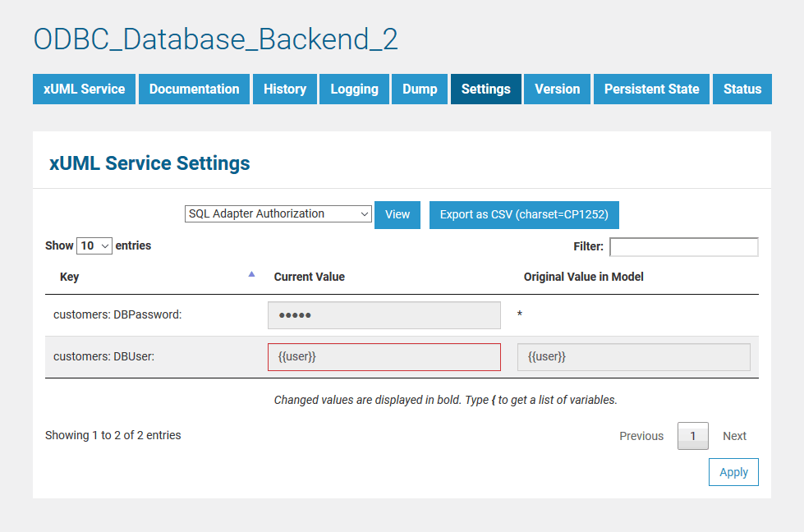Click the Apply button

[733, 472]
